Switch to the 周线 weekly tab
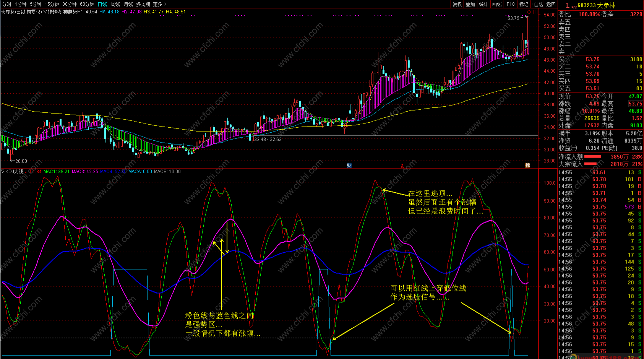Viewport: 644px width, 359px height. click(115, 4)
